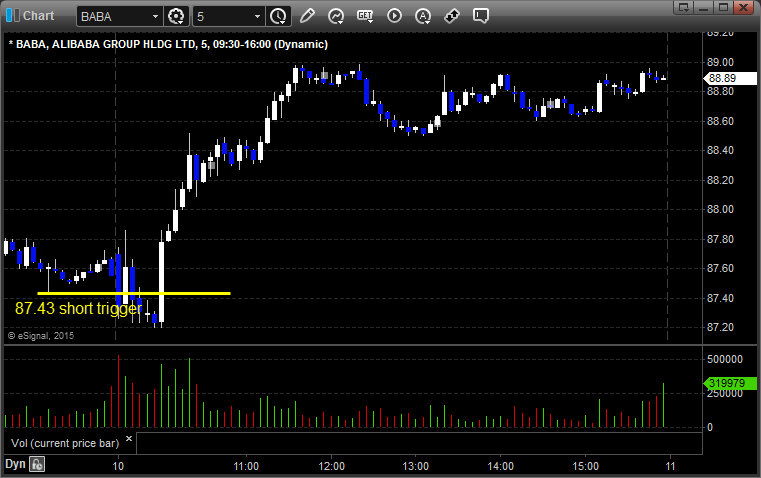Click the Dyn label on the time axis

coord(15,464)
